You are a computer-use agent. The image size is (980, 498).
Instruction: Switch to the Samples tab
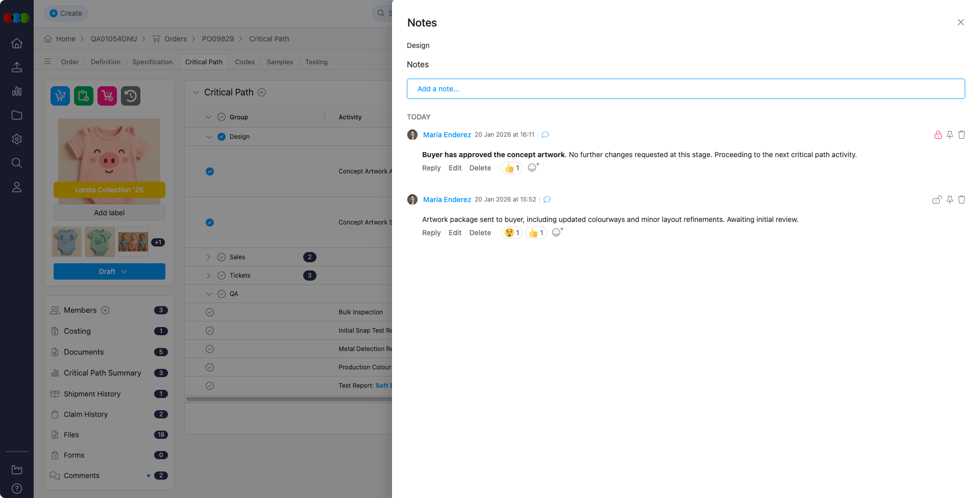pos(280,62)
